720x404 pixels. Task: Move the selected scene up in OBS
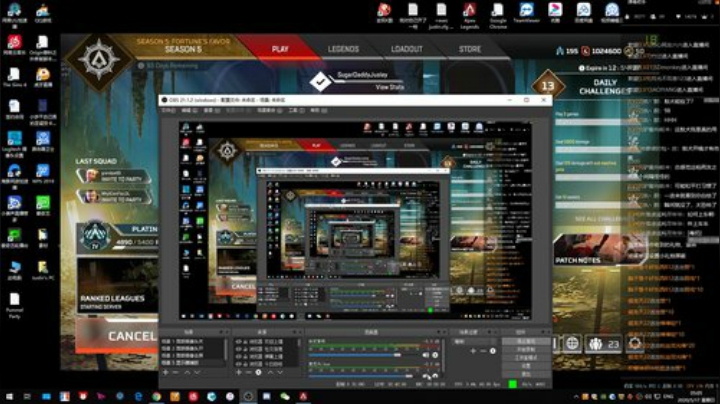(x=187, y=372)
